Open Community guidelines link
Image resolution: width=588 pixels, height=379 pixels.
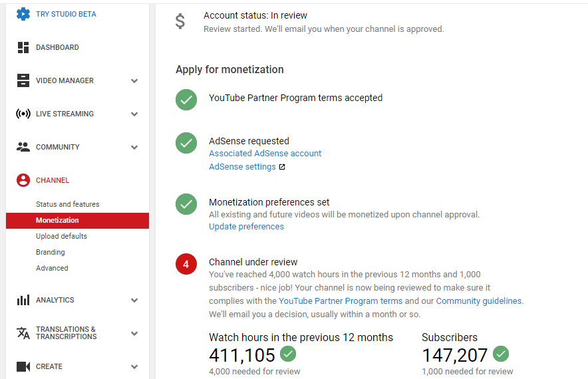(x=479, y=301)
